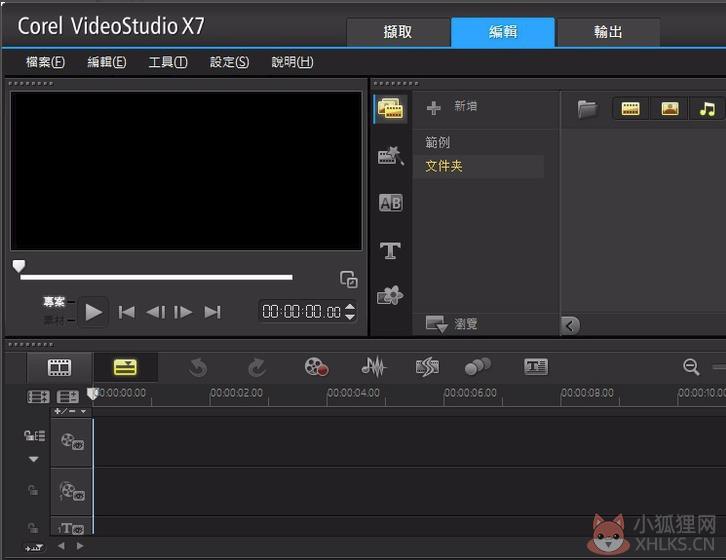726x560 pixels.
Task: Select the 範例 sample folder
Action: click(x=438, y=142)
